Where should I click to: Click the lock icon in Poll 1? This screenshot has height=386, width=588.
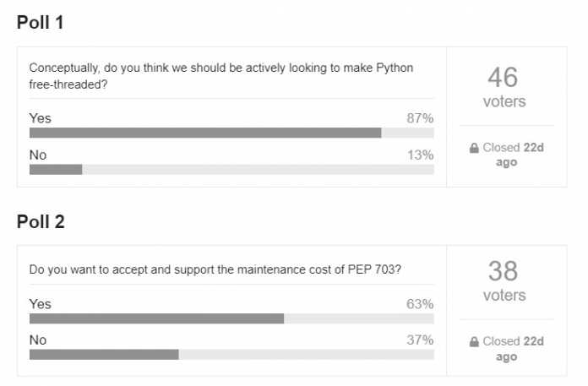pos(474,148)
